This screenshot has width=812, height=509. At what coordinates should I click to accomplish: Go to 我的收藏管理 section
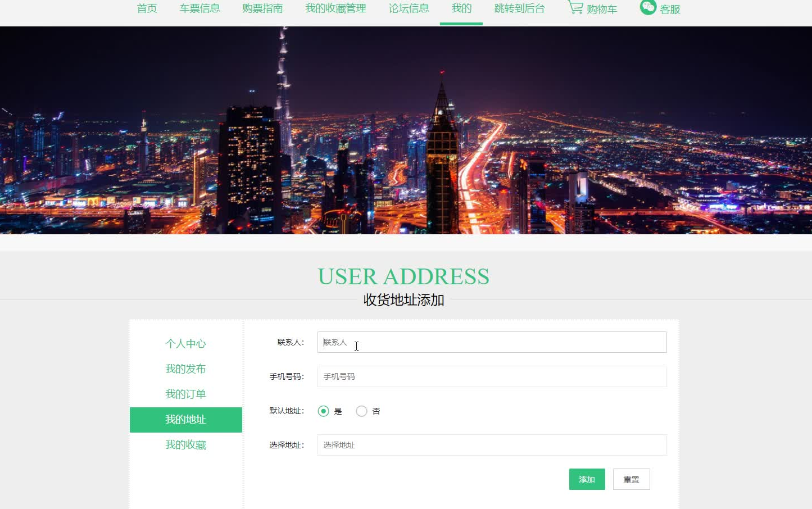335,8
